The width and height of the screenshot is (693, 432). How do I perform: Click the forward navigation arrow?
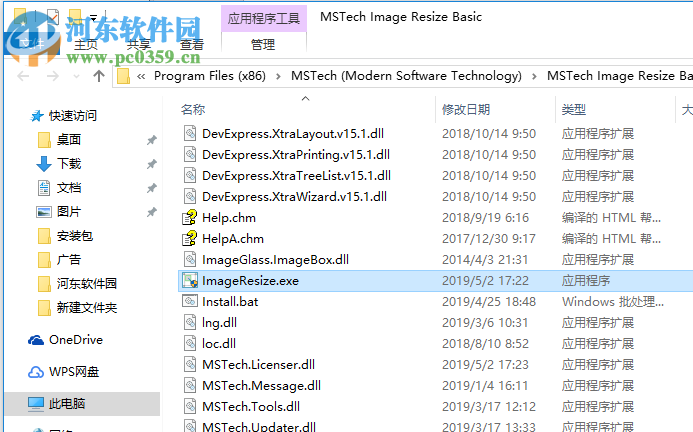[53, 76]
